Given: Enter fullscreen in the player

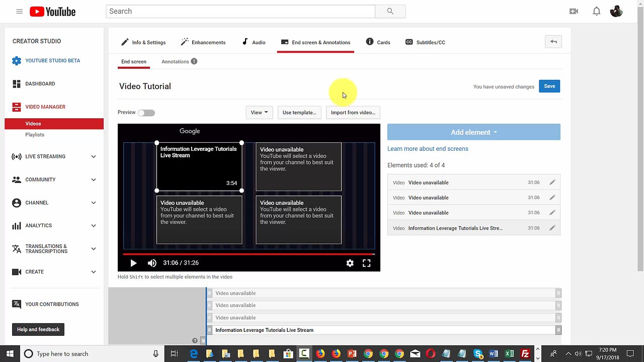Looking at the screenshot, I should point(366,263).
